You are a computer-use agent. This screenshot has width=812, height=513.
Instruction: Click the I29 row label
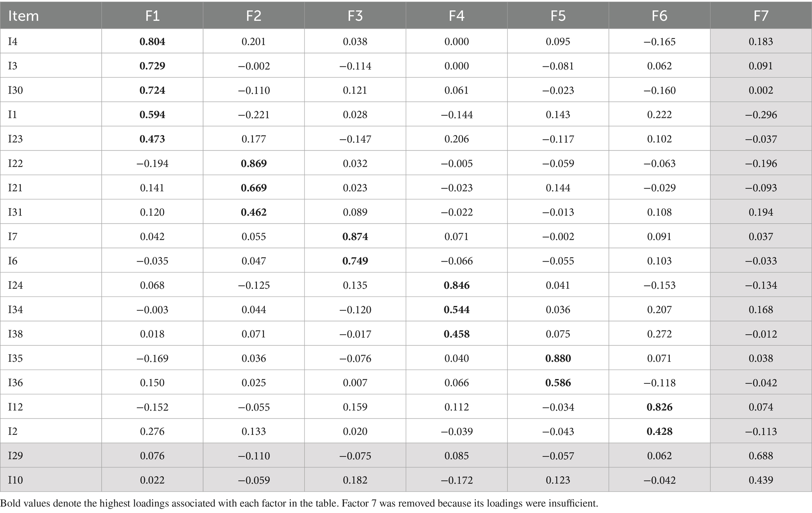(15, 456)
